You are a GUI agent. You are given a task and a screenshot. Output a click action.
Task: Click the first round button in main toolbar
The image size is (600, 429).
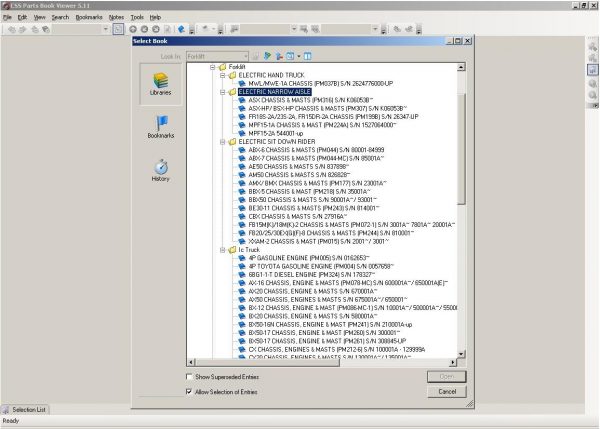(133, 29)
